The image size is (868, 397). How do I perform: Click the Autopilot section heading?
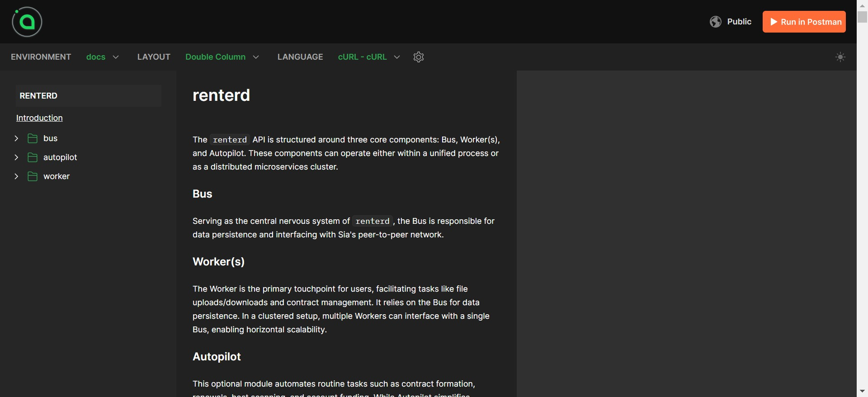217,357
